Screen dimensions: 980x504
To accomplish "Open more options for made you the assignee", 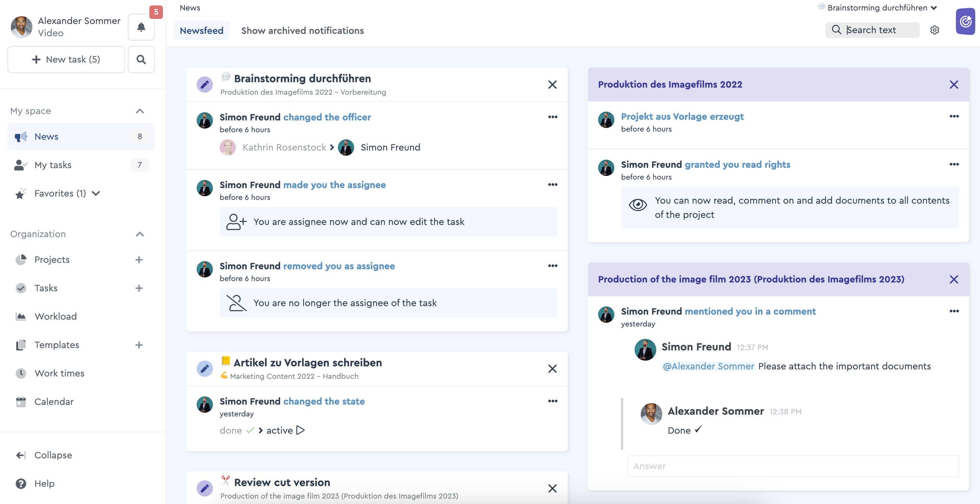I will tap(553, 185).
